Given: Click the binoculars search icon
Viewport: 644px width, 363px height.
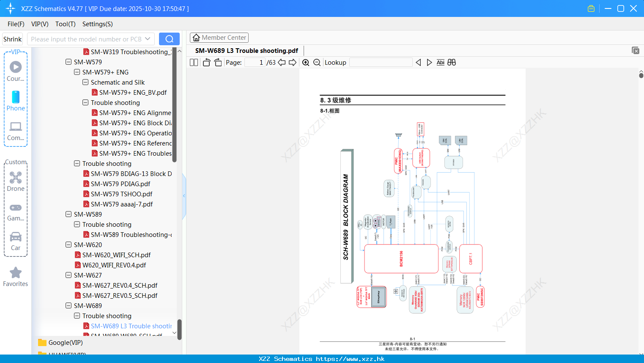Looking at the screenshot, I should (452, 63).
